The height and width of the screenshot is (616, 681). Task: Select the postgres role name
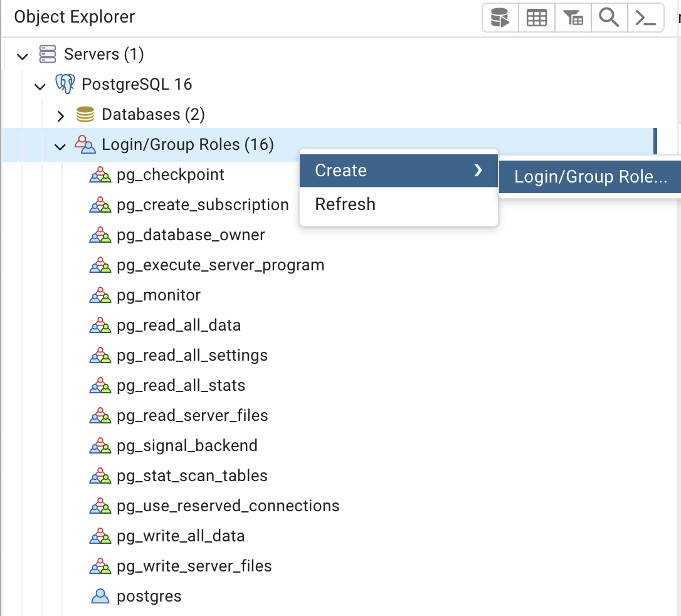coord(149,597)
